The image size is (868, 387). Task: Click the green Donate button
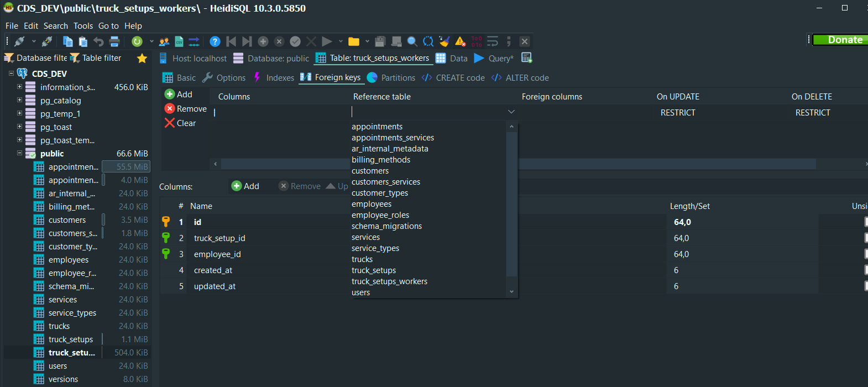(840, 40)
